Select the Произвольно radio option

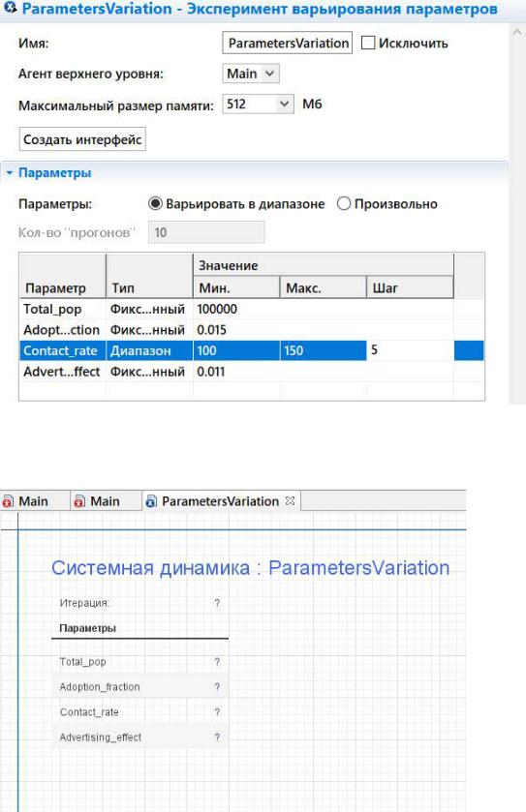(x=344, y=203)
